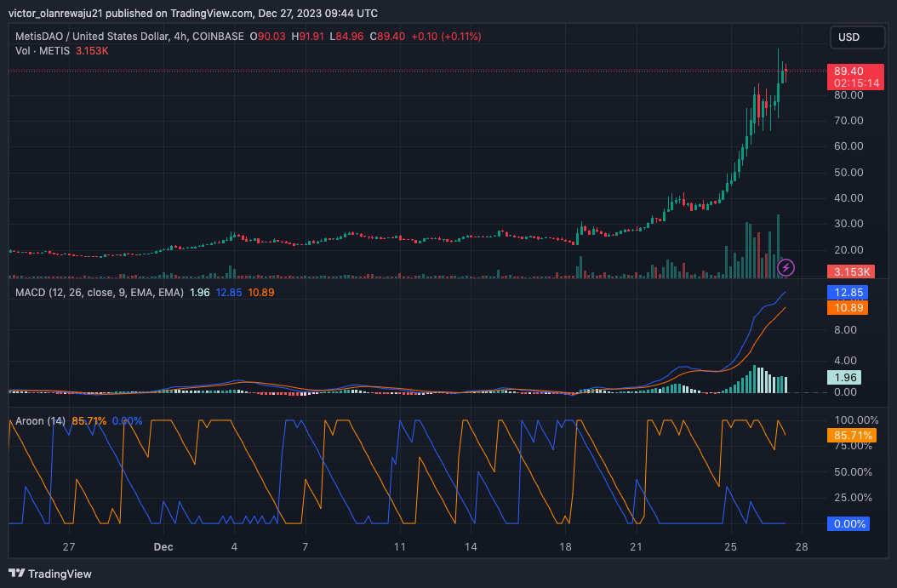Click the 02:15:14 candle countdown timer
The height and width of the screenshot is (588, 897).
coord(856,83)
